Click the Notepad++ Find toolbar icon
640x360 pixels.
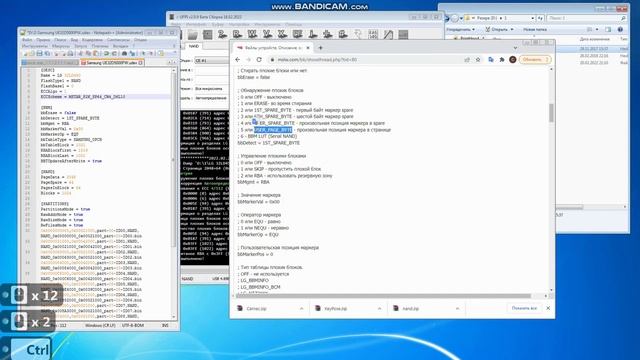(x=124, y=53)
